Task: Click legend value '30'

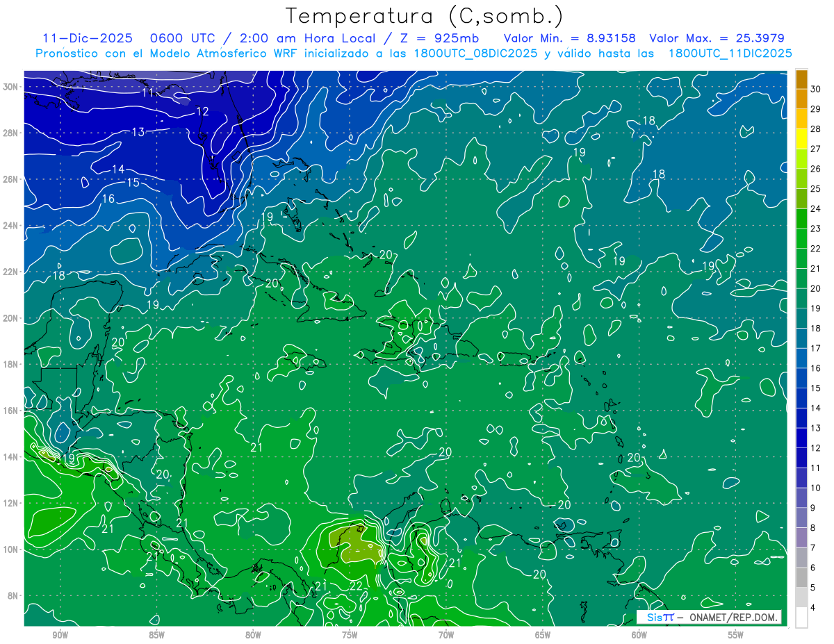Action: click(x=816, y=89)
